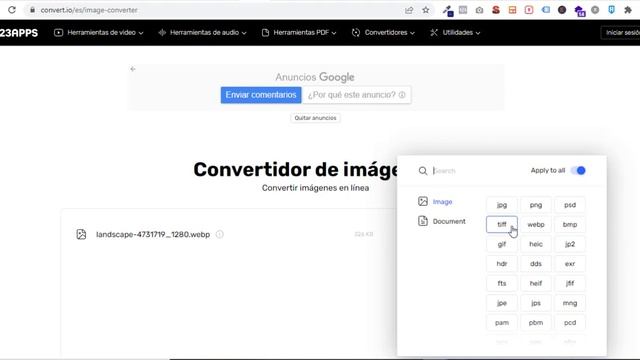Viewport: 640px width, 360px height.
Task: Choose jpg output format
Action: point(502,205)
